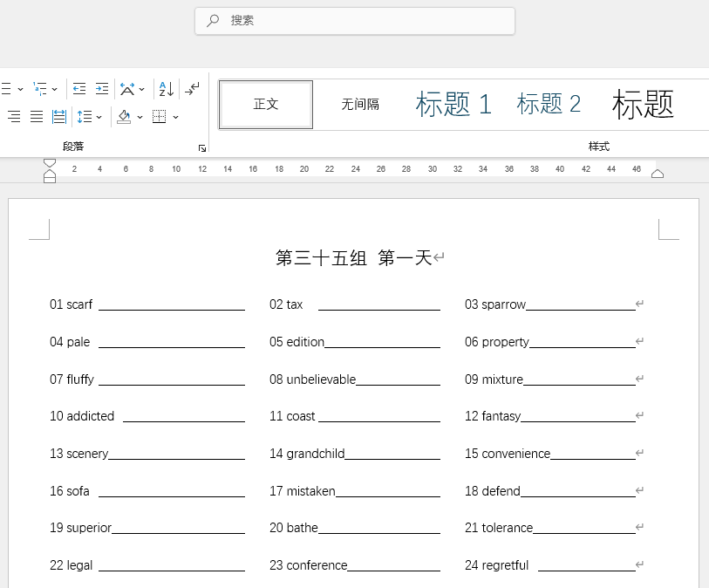Image resolution: width=709 pixels, height=588 pixels.
Task: Click the search magnifier icon
Action: point(213,21)
